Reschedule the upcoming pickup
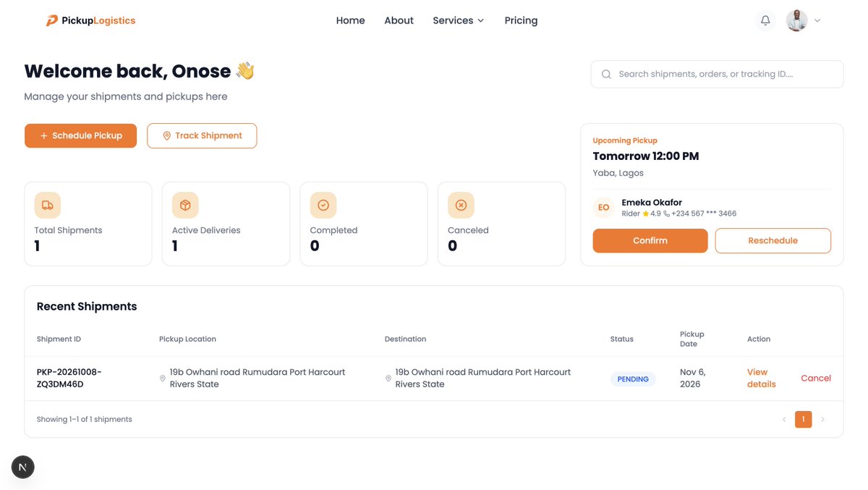868x490 pixels. pos(773,240)
